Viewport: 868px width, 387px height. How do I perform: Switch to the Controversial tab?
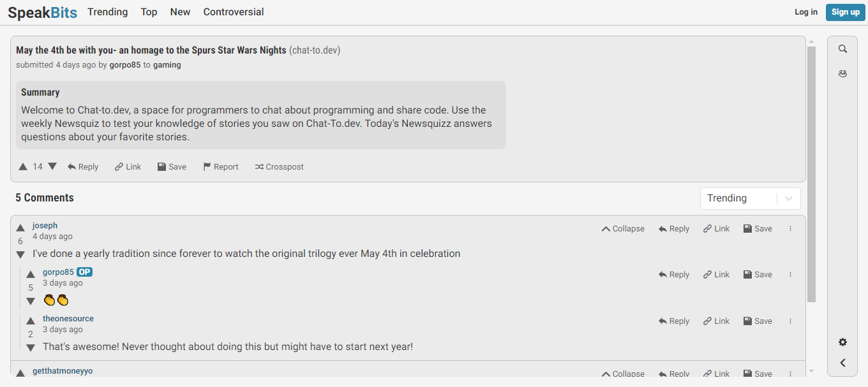[234, 12]
